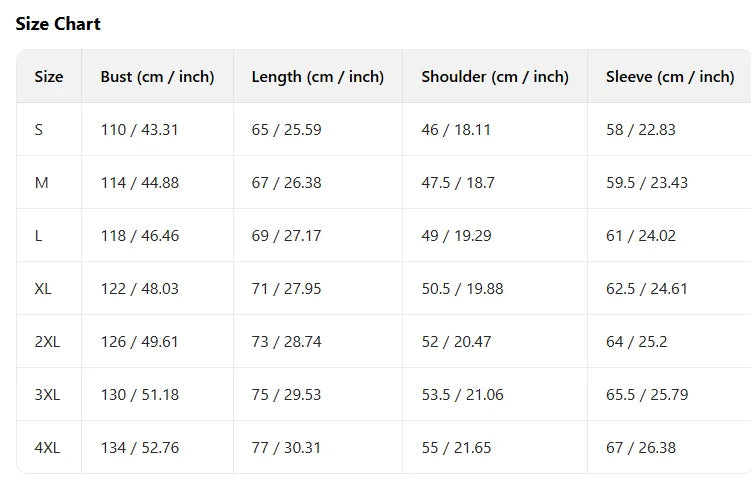The width and height of the screenshot is (751, 481).
Task: Click the Bust (cm / inch) header
Action: 157,77
